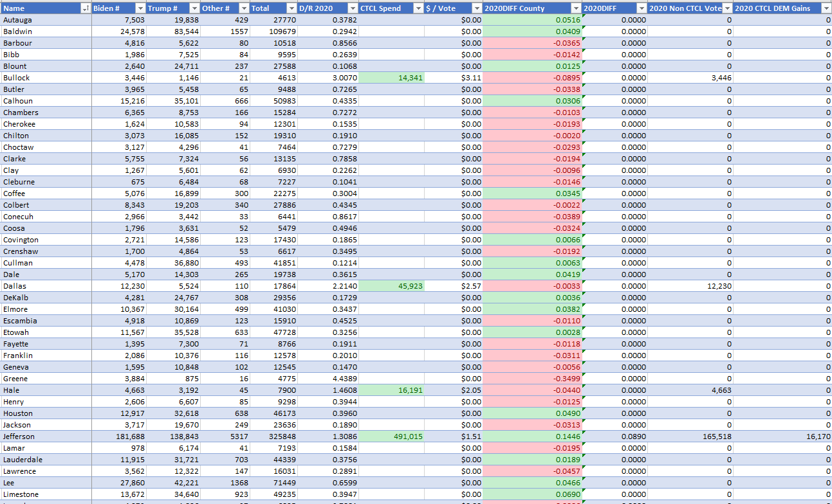Click Jefferson's Total value 325848
Viewport: 832px width, 504px height.
(x=273, y=437)
